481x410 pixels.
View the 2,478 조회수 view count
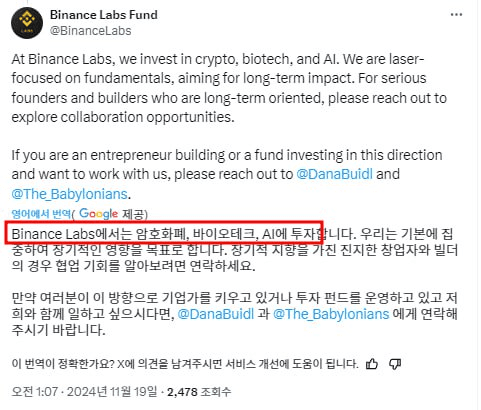(199, 392)
